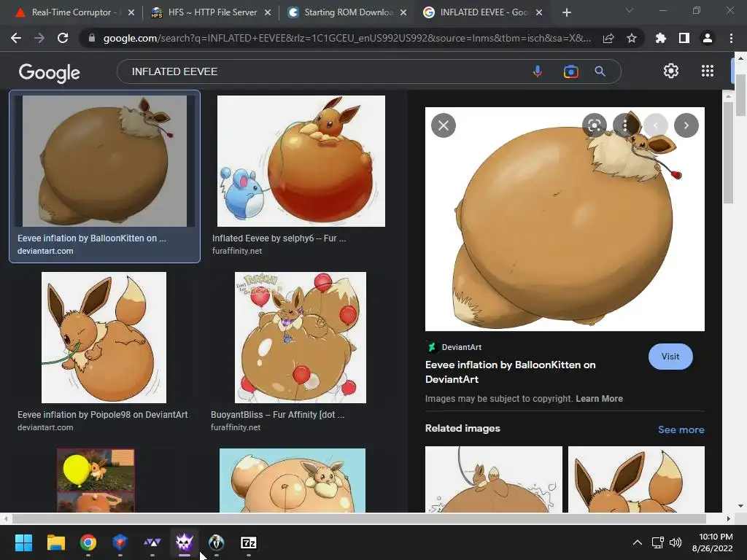Submit search with the magnifier icon
Image resolution: width=747 pixels, height=560 pixels.
tap(600, 71)
